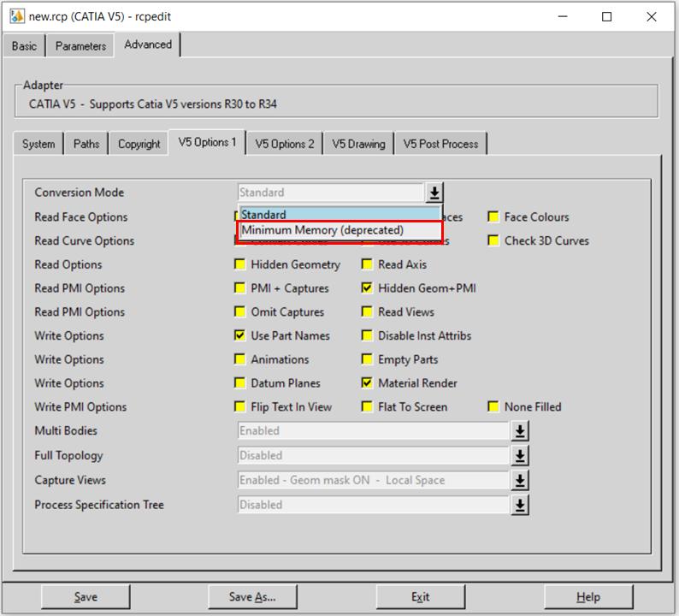Enable the Flip Text In View checkbox
679x616 pixels.
239,406
